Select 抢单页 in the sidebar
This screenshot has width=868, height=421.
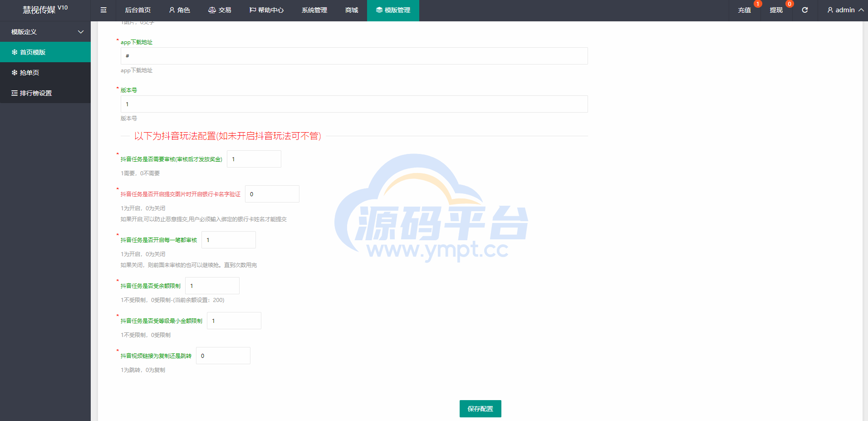[x=45, y=73]
